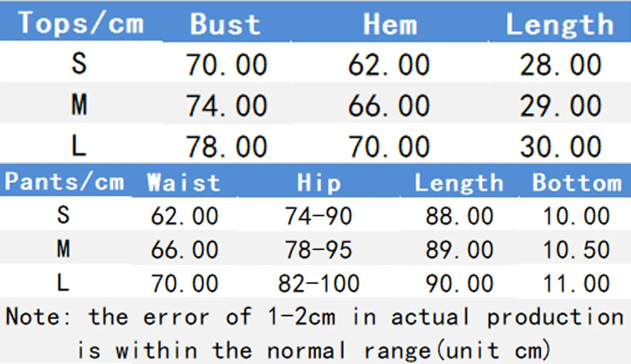Click the Waist column header
Image resolution: width=631 pixels, height=364 pixels.
pos(184,183)
